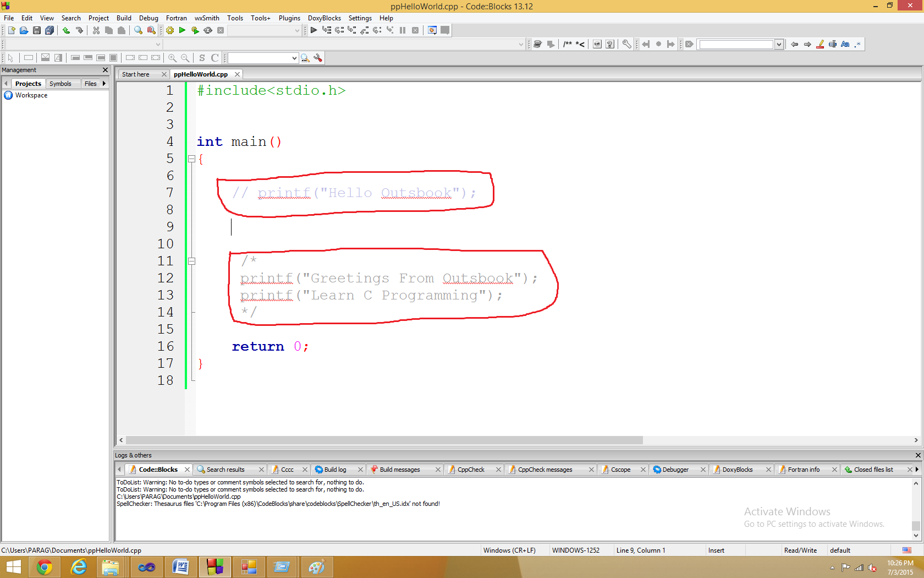Collapse the main function fold at line 5

(x=191, y=159)
